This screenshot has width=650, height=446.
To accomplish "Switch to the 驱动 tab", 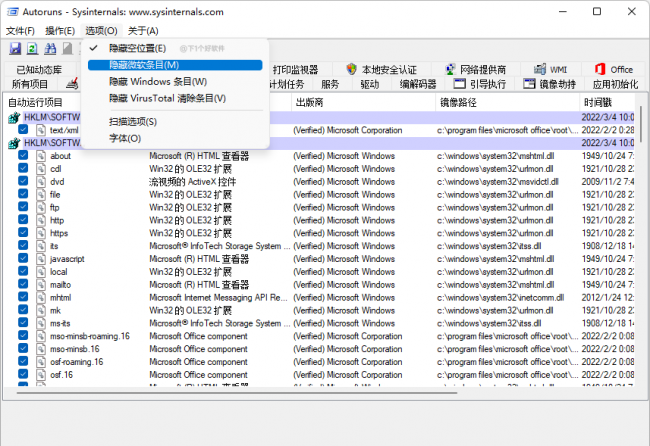I will [370, 84].
